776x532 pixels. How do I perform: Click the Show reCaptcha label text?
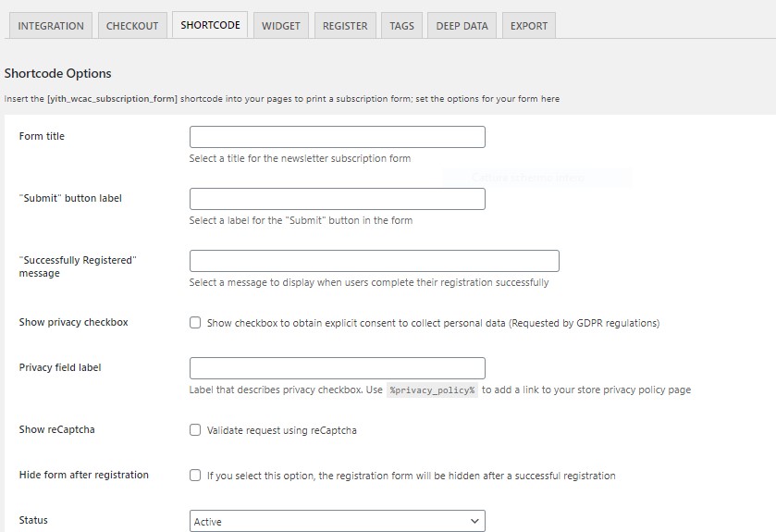click(x=56, y=430)
